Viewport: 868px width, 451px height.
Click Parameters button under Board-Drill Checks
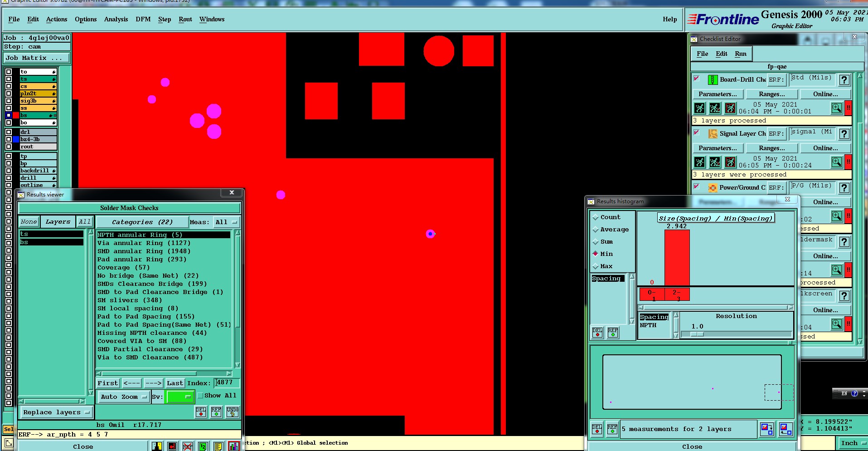tap(718, 94)
